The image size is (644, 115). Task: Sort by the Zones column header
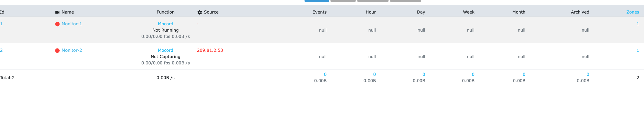click(x=633, y=12)
